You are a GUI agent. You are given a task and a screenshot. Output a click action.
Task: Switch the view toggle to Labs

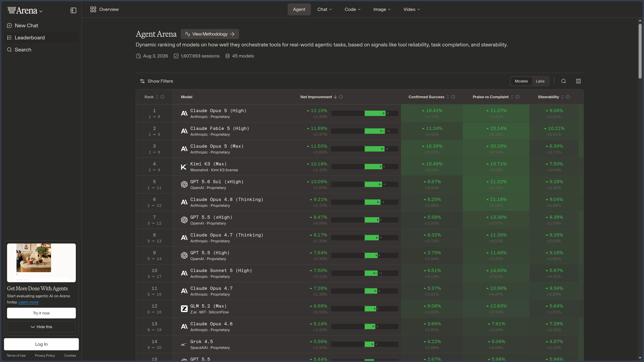point(540,81)
